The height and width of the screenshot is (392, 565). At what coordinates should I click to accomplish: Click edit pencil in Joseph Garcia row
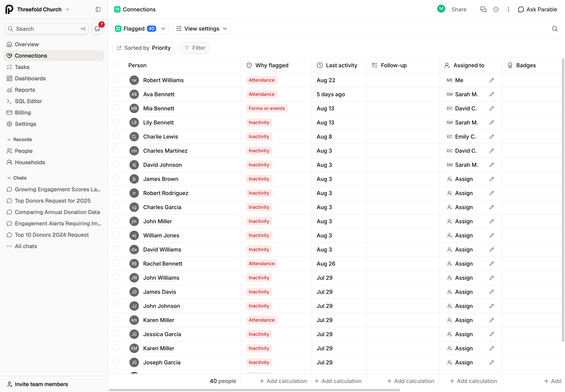pos(492,363)
